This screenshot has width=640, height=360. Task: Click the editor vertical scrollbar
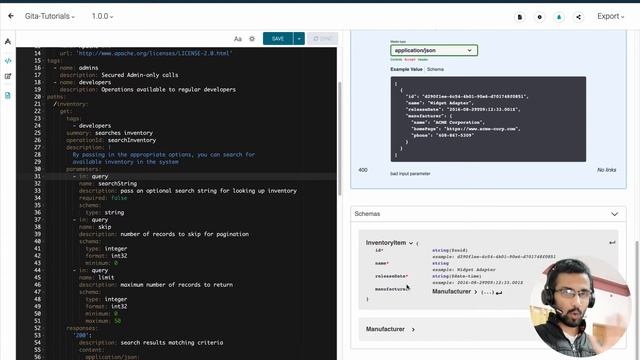pos(340,139)
